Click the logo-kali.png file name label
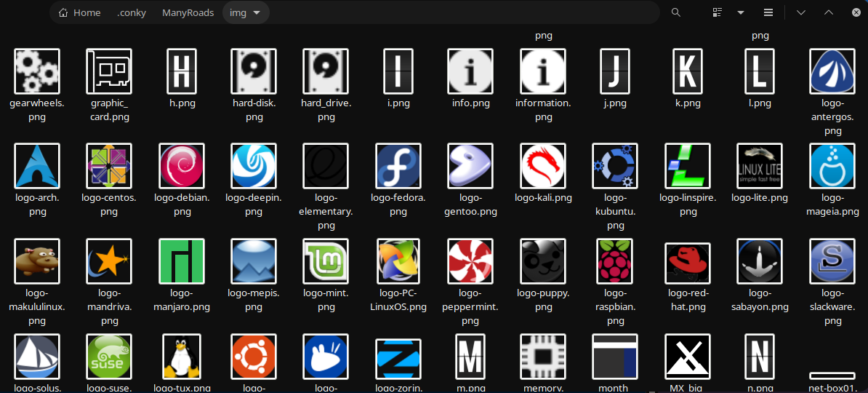Image resolution: width=868 pixels, height=393 pixels. pos(543,198)
